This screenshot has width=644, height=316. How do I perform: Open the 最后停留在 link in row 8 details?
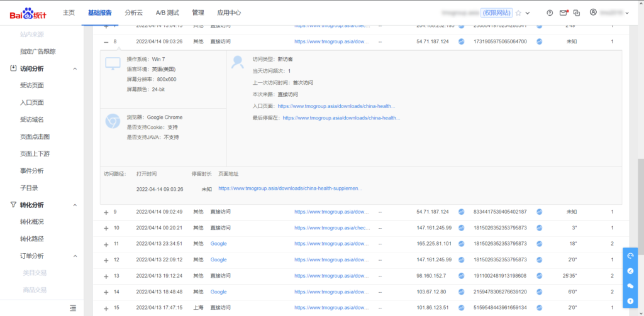click(341, 117)
